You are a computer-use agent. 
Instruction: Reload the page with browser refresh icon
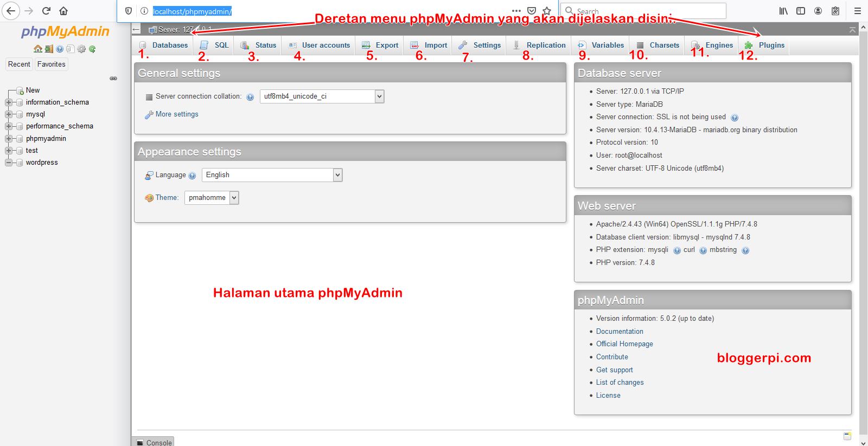click(x=46, y=11)
